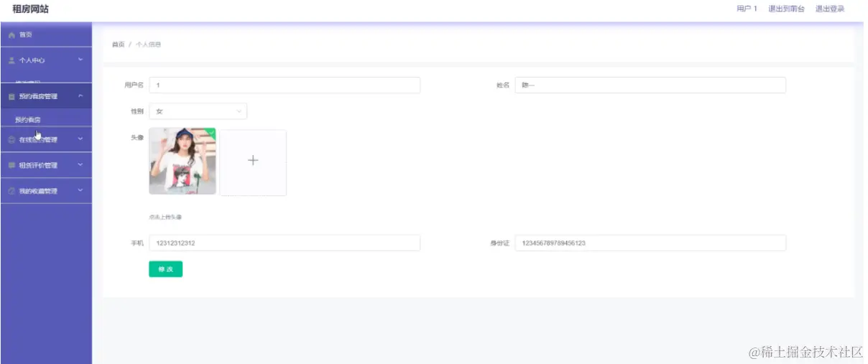Expand the 在线签约管理 chevron
Image resolution: width=868 pixels, height=364 pixels.
tap(80, 140)
